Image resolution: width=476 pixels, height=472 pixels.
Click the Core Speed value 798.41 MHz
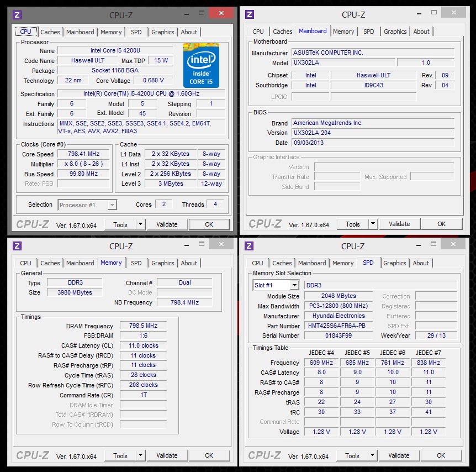click(x=84, y=154)
